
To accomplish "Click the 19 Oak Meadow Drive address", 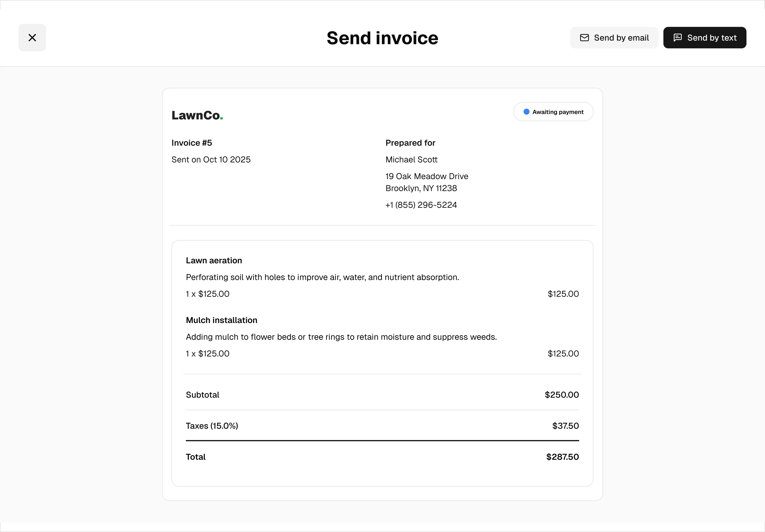I will [427, 176].
